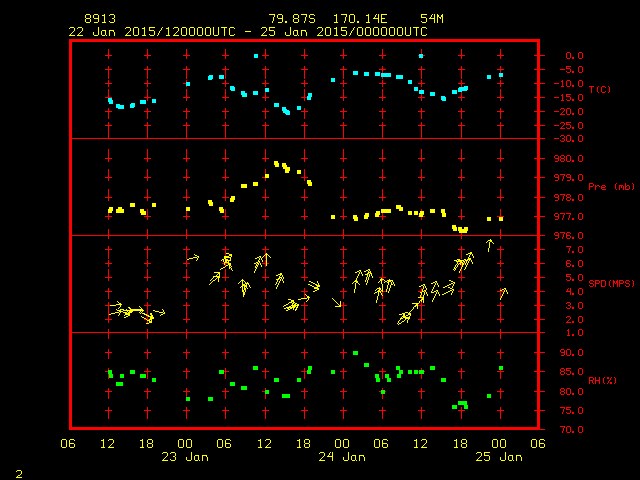Click the "T(C)" temperature axis label
This screenshot has height=480, width=640.
click(600, 89)
